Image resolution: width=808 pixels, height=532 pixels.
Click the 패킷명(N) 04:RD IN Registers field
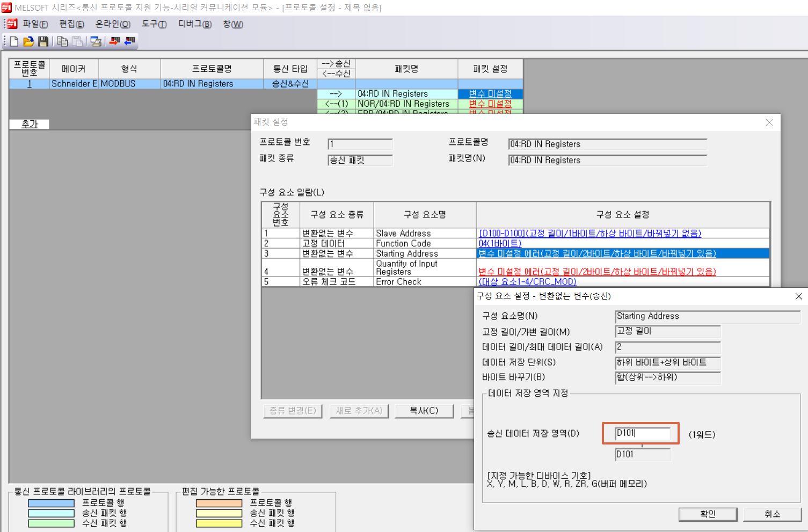[x=608, y=160]
